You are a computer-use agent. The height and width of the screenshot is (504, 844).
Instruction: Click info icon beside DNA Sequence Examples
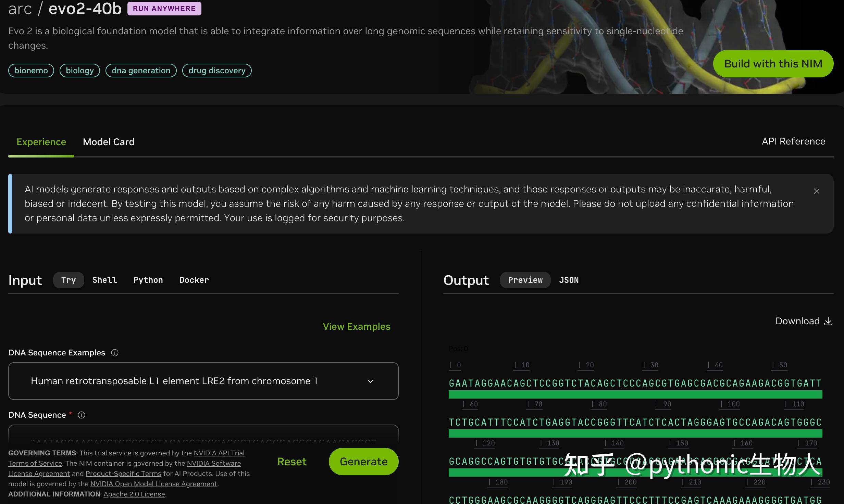coord(115,353)
